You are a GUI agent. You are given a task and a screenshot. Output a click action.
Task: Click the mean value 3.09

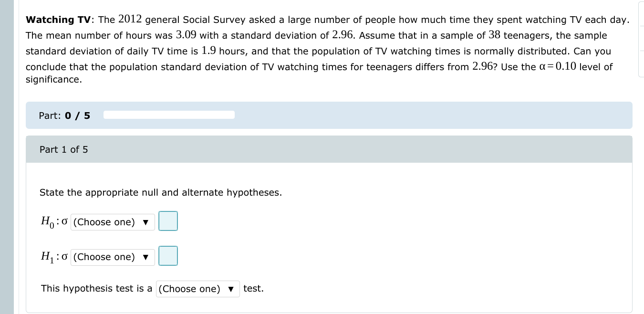pyautogui.click(x=187, y=35)
